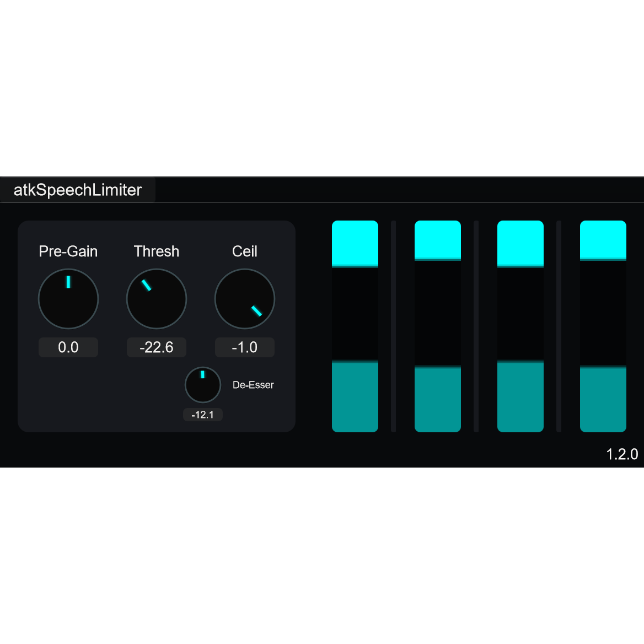Select the Thresh value field showing -22.6

tap(157, 347)
